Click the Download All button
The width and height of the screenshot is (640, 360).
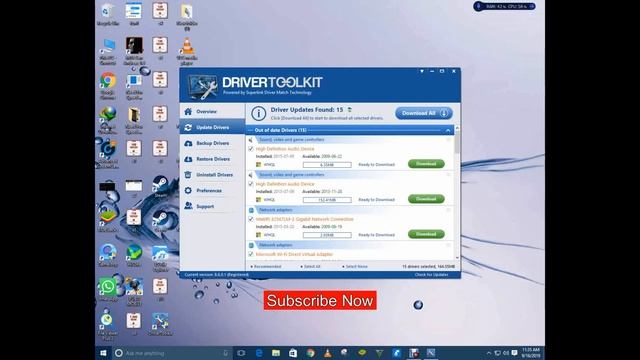[424, 113]
